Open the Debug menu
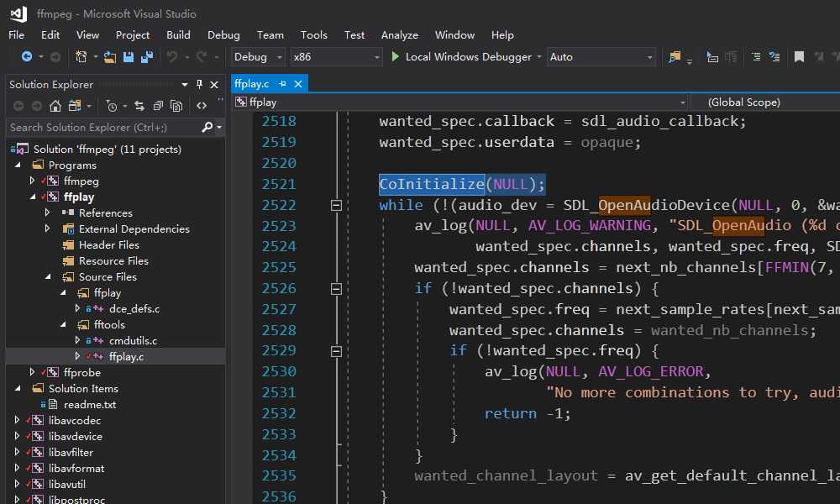Viewport: 840px width, 504px height. [223, 34]
